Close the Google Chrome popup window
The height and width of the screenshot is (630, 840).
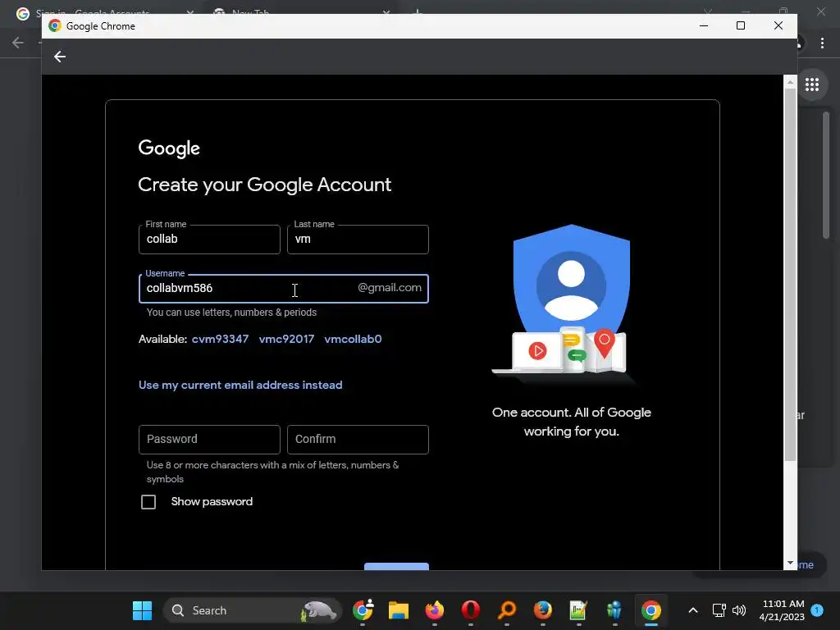pyautogui.click(x=778, y=25)
